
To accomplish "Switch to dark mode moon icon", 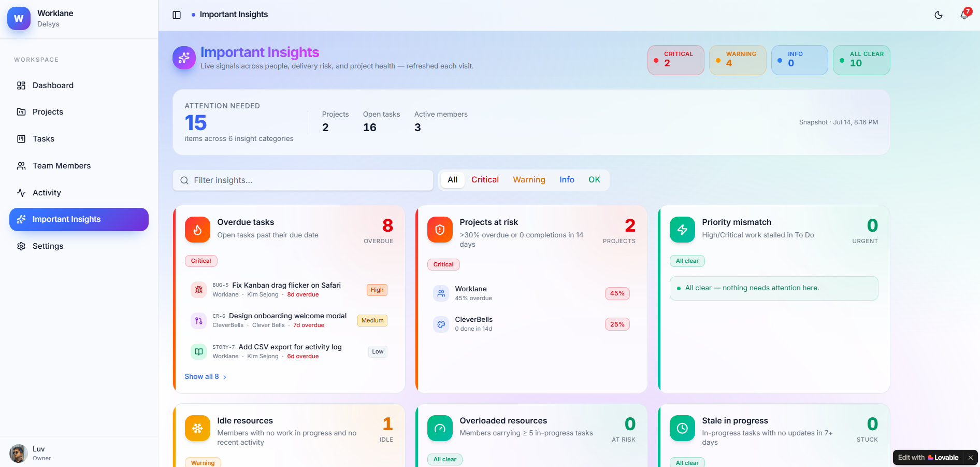I will click(939, 15).
